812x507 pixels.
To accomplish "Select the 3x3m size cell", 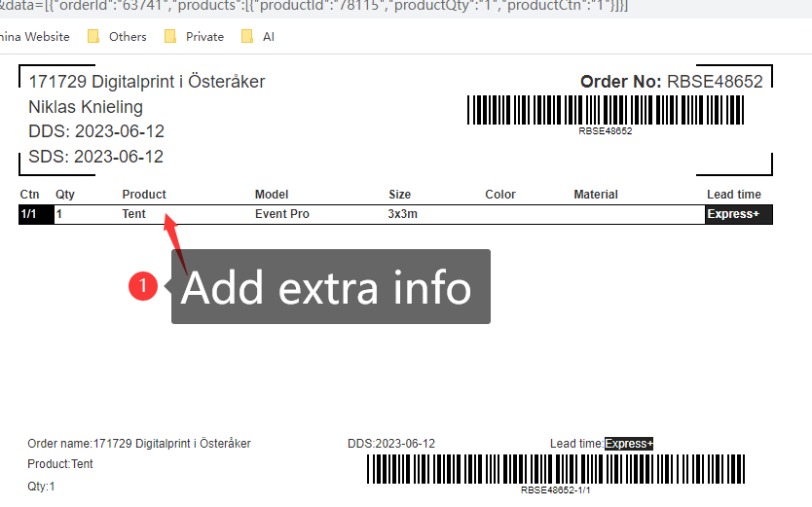I will tap(402, 214).
